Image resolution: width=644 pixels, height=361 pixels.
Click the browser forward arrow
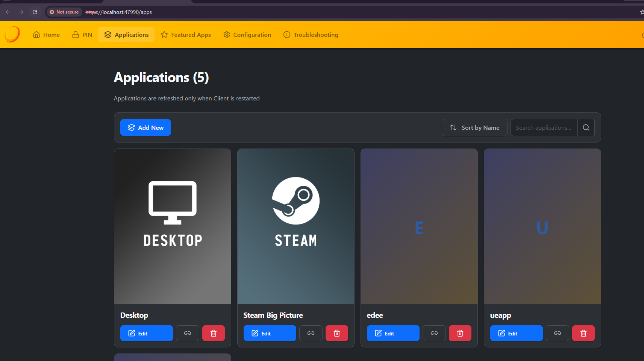(x=21, y=12)
